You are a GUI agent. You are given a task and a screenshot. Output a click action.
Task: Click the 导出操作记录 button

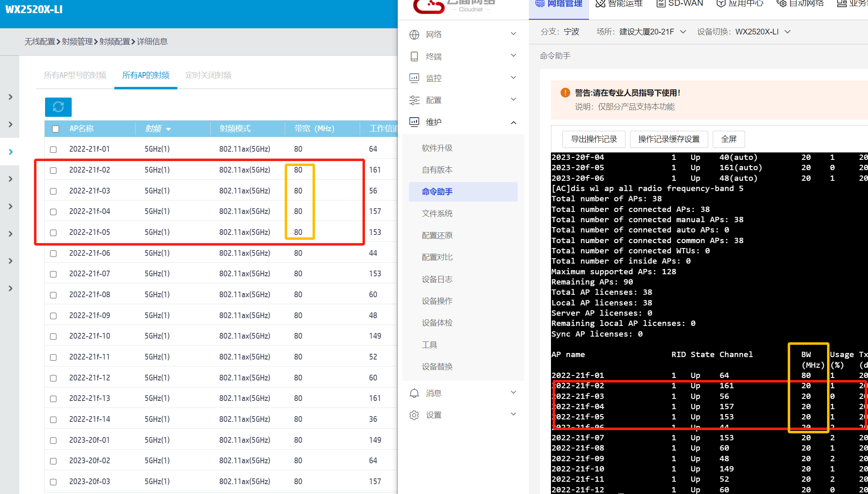594,139
